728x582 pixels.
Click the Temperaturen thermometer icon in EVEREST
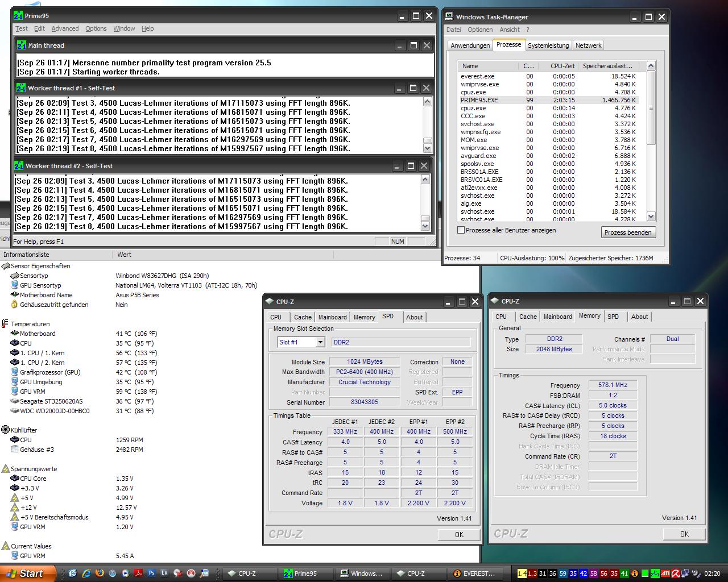[x=6, y=324]
